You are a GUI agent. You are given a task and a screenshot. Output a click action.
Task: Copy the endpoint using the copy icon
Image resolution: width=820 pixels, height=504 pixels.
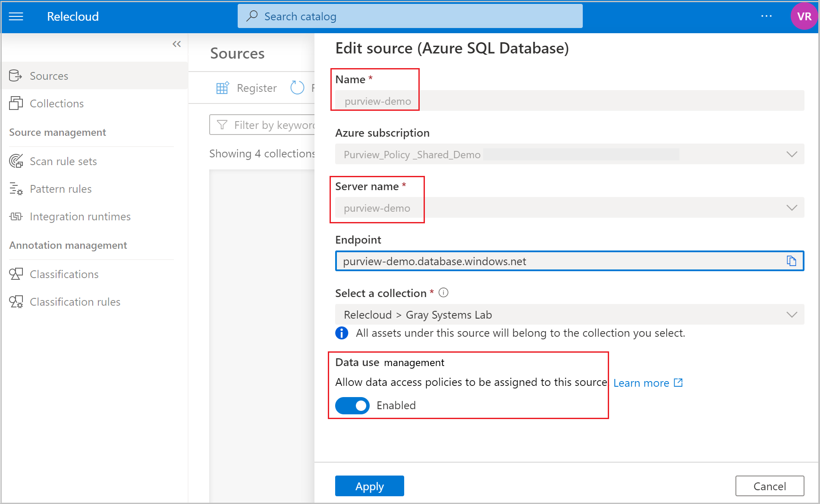(x=791, y=261)
